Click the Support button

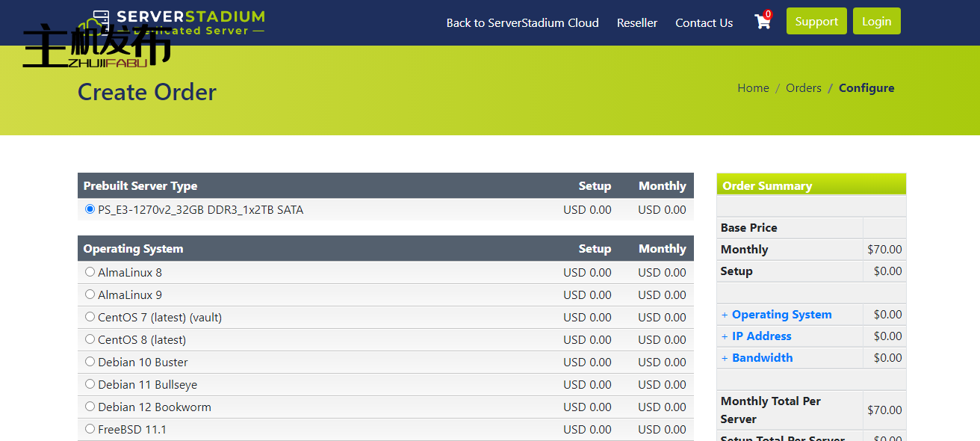(x=816, y=22)
